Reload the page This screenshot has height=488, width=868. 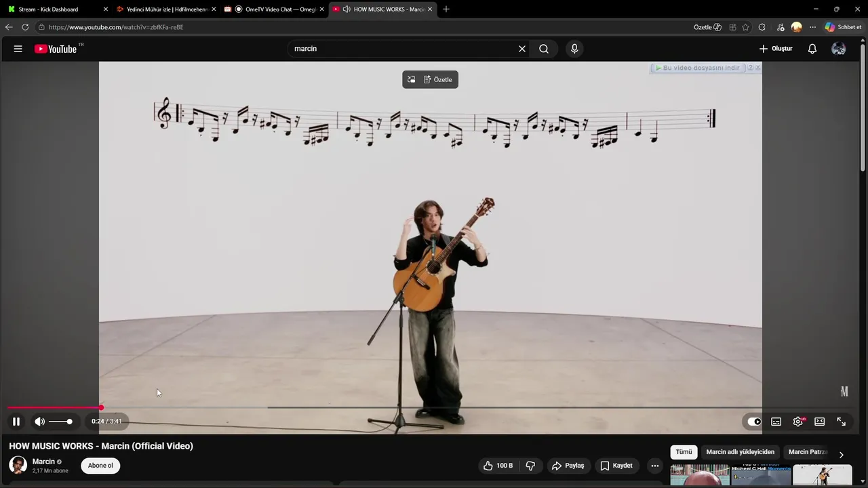pyautogui.click(x=25, y=27)
